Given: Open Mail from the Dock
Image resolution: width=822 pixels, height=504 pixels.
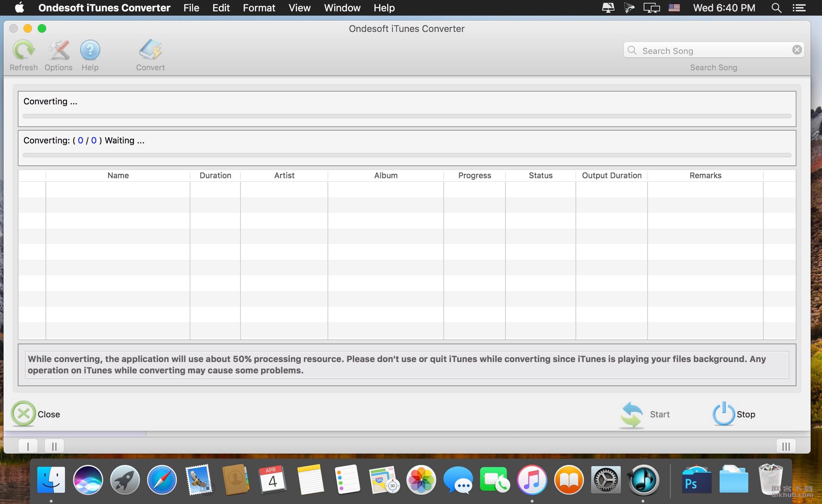Looking at the screenshot, I should pyautogui.click(x=199, y=480).
